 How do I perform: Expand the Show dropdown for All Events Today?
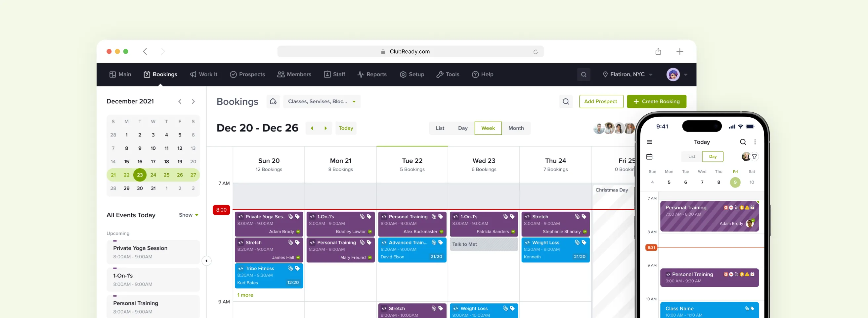coord(188,215)
